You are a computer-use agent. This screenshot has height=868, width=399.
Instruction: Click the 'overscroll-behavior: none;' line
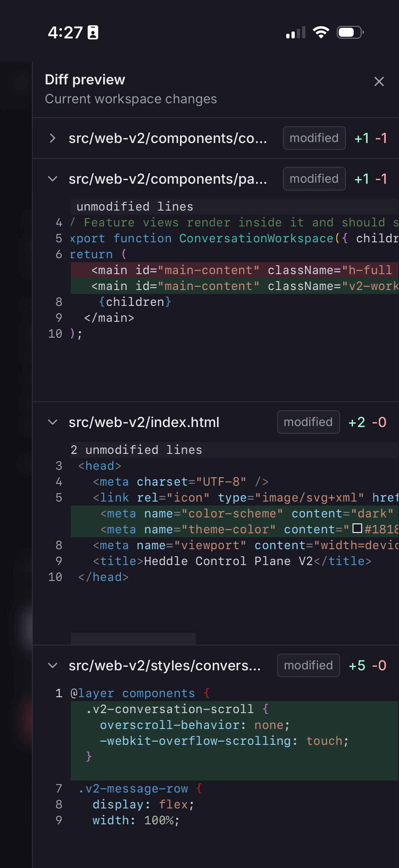tap(235, 725)
